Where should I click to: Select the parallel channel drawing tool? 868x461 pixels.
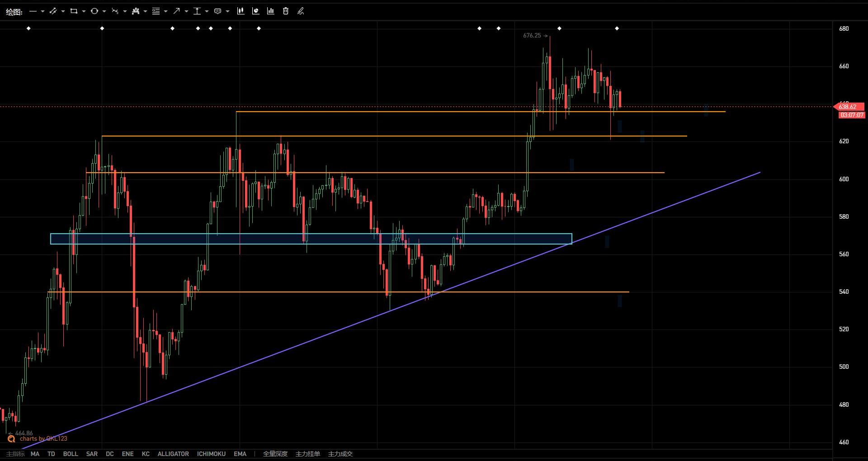53,11
